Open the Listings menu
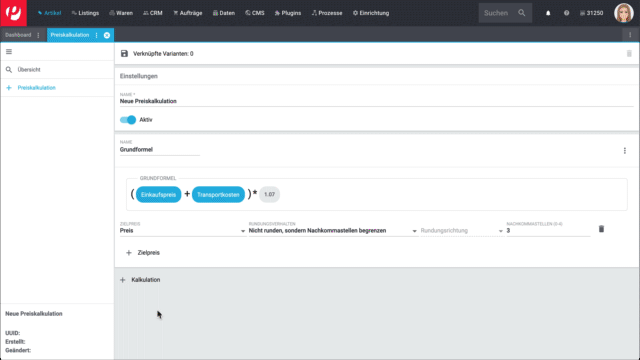The width and height of the screenshot is (640, 360). [85, 13]
